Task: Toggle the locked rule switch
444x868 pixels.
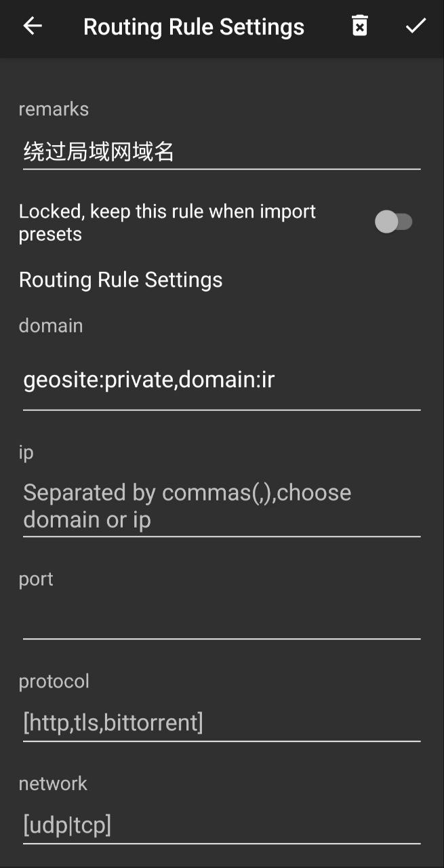Action: point(394,222)
